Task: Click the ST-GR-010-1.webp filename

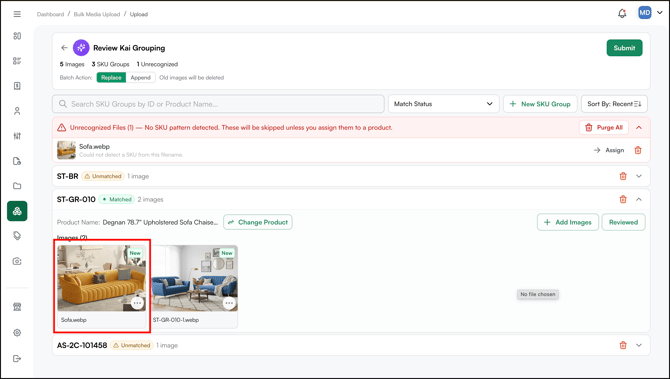Action: point(176,320)
